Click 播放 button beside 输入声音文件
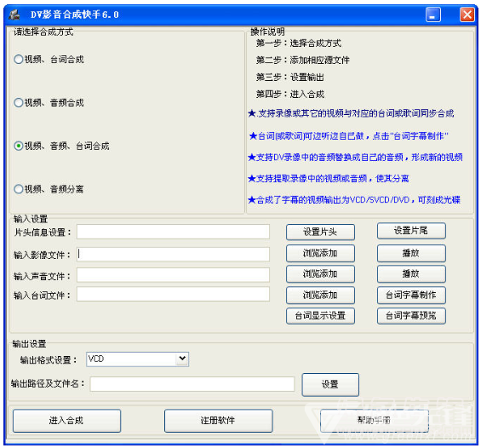The height and width of the screenshot is (448, 481). tap(411, 273)
